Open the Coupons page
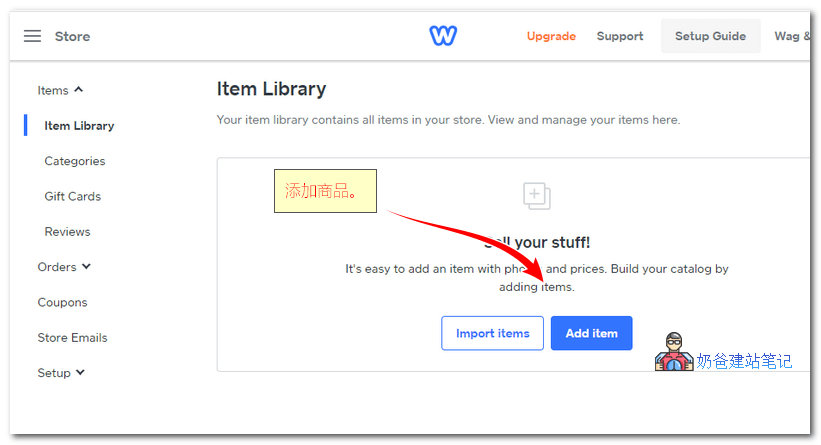This screenshot has width=821, height=445. pos(62,302)
